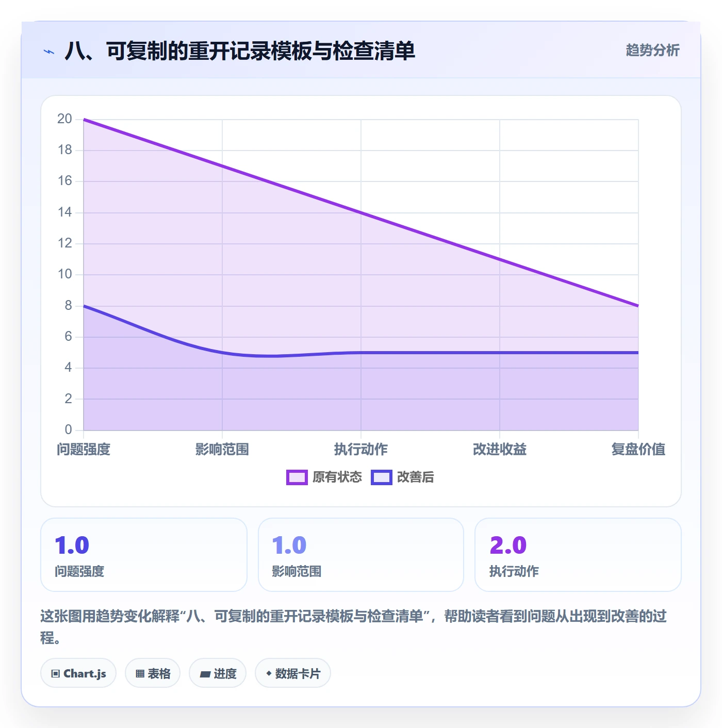The image size is (722, 728).
Task: Open the 1.0 影响范围 data card
Action: pos(361,555)
